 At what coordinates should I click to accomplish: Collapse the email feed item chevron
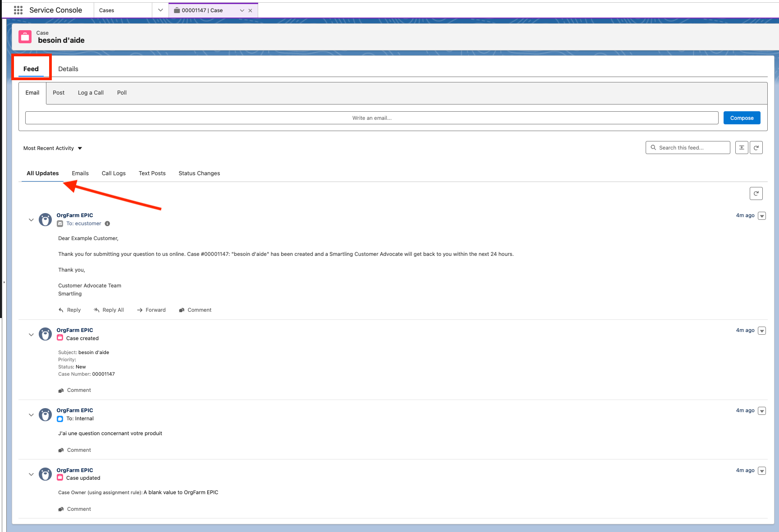click(31, 220)
